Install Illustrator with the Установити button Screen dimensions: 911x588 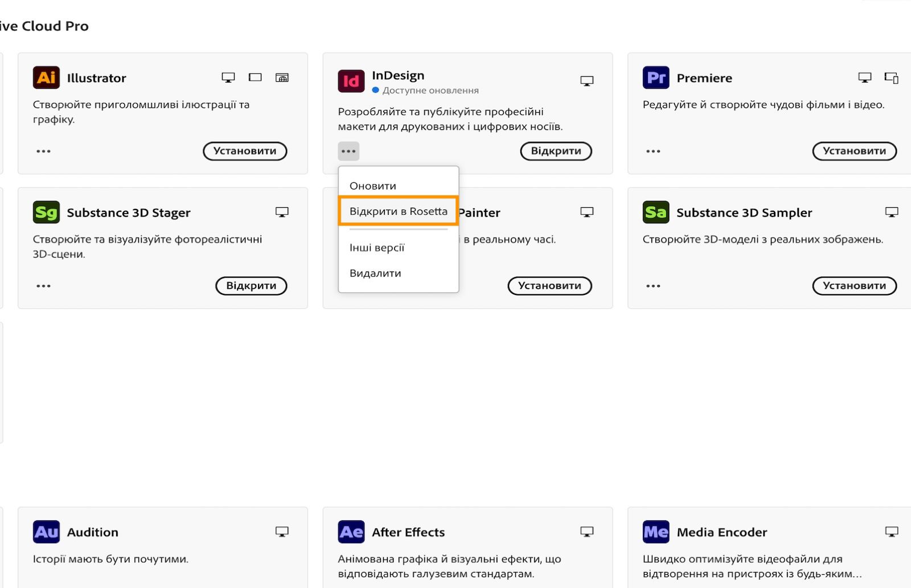(245, 151)
